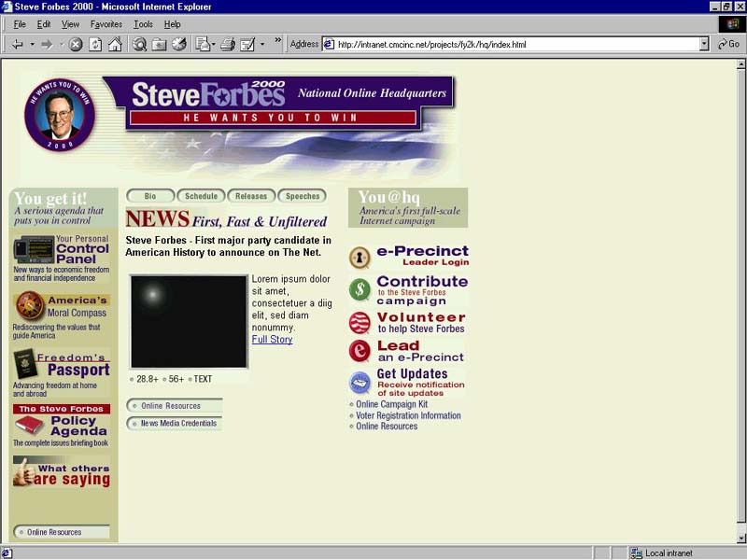This screenshot has height=560, width=747.
Task: Select the 56+ video speed option
Action: [x=176, y=379]
